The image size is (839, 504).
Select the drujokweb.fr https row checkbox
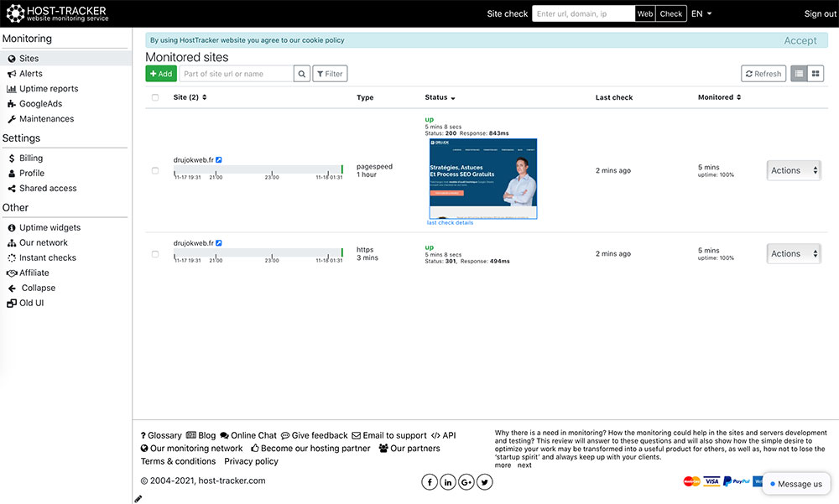pyautogui.click(x=155, y=254)
